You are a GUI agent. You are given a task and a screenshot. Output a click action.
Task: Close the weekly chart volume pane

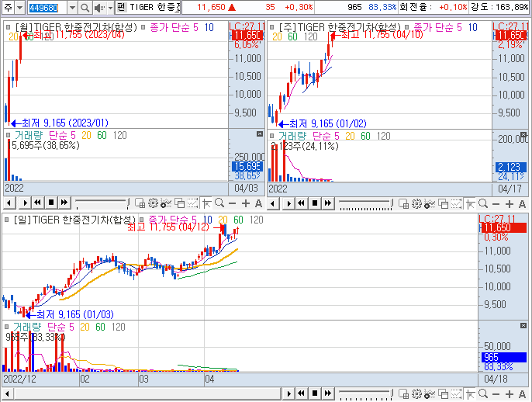pyautogui.click(x=523, y=134)
